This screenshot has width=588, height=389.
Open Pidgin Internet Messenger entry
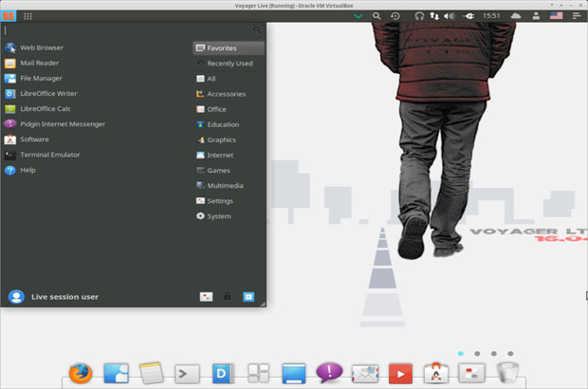tap(96, 124)
